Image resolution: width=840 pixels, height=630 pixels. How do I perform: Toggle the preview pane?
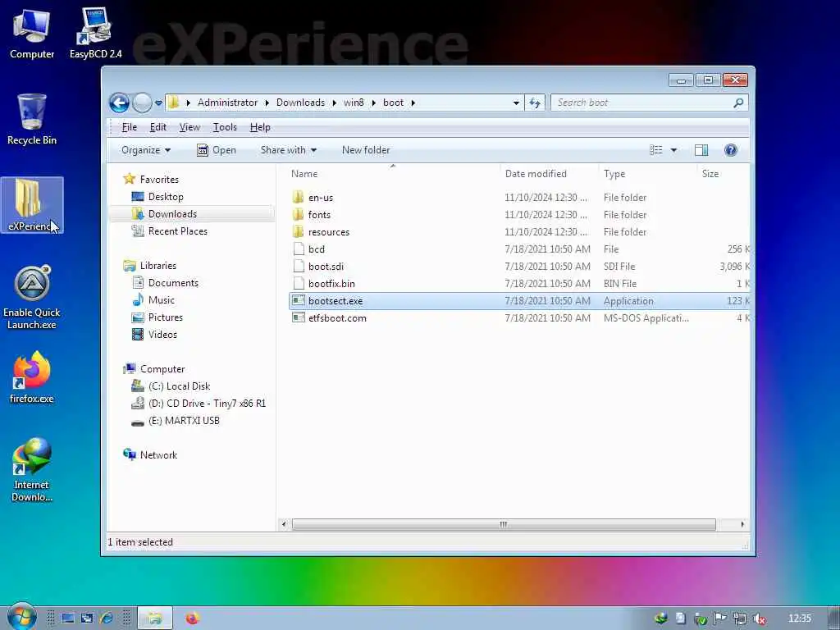701,151
